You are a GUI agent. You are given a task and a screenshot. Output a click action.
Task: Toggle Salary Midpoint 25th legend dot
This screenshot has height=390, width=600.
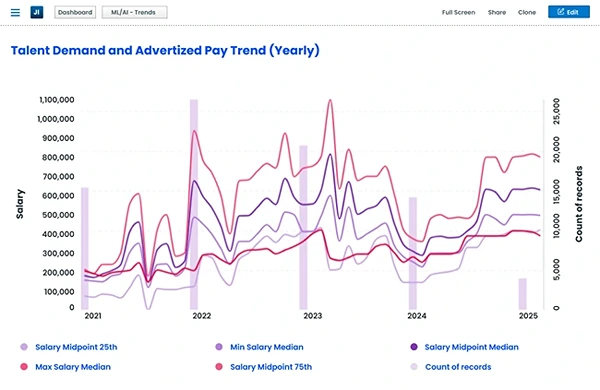tap(24, 347)
